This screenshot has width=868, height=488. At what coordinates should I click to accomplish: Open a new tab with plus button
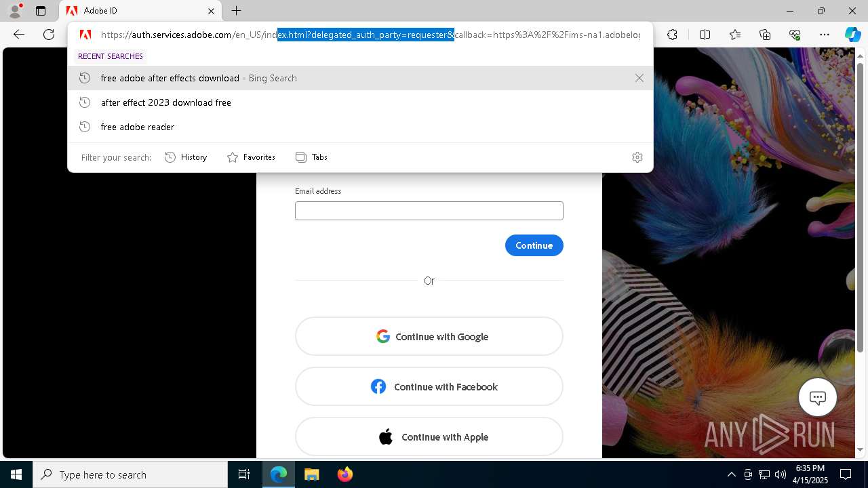(x=236, y=11)
